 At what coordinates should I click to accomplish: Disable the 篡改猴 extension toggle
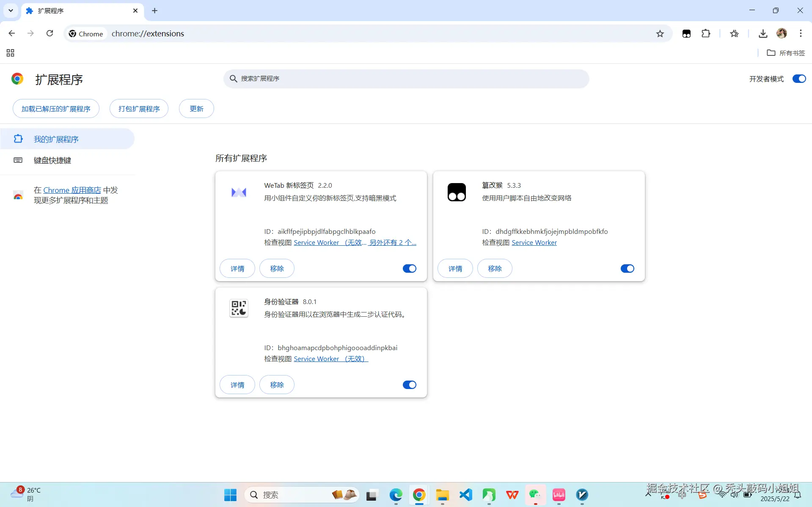pos(627,269)
